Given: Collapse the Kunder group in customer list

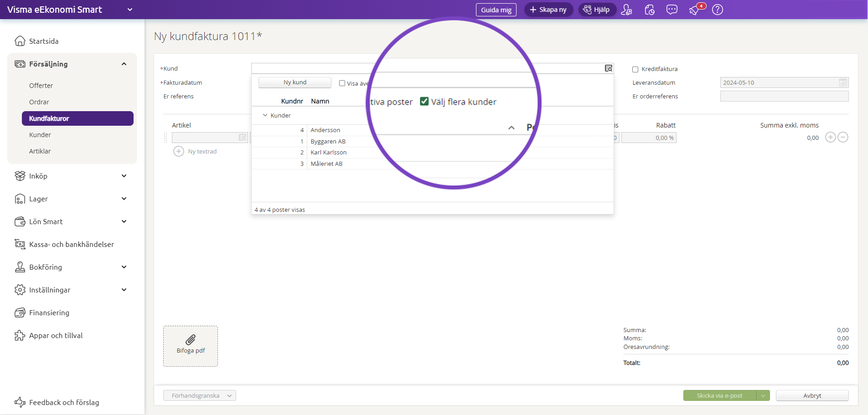Looking at the screenshot, I should pyautogui.click(x=265, y=115).
